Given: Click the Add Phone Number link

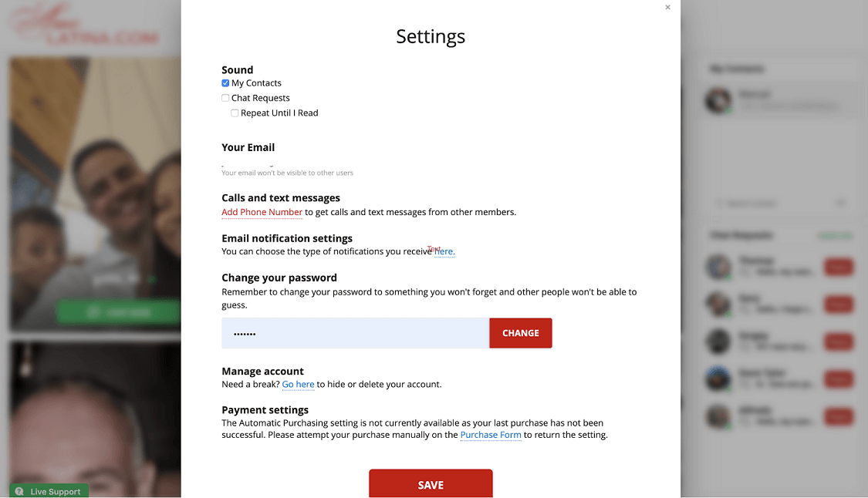Looking at the screenshot, I should pyautogui.click(x=262, y=212).
